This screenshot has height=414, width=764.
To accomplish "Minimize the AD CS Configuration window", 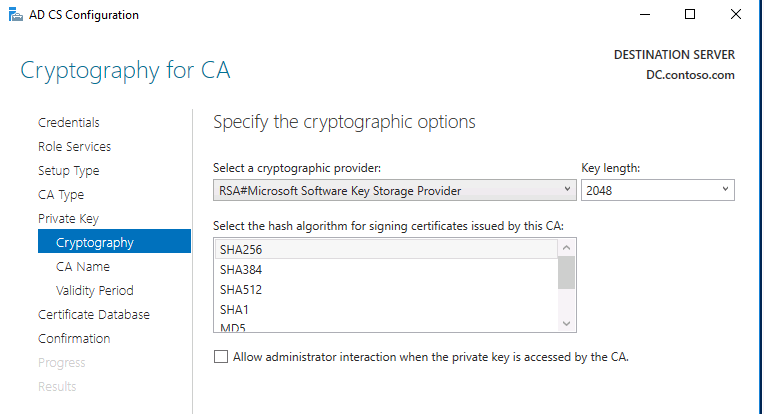I will point(644,15).
